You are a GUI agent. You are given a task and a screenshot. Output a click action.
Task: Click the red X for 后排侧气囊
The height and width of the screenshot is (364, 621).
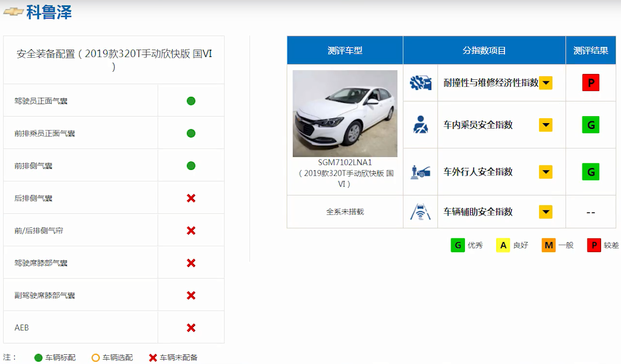191,198
